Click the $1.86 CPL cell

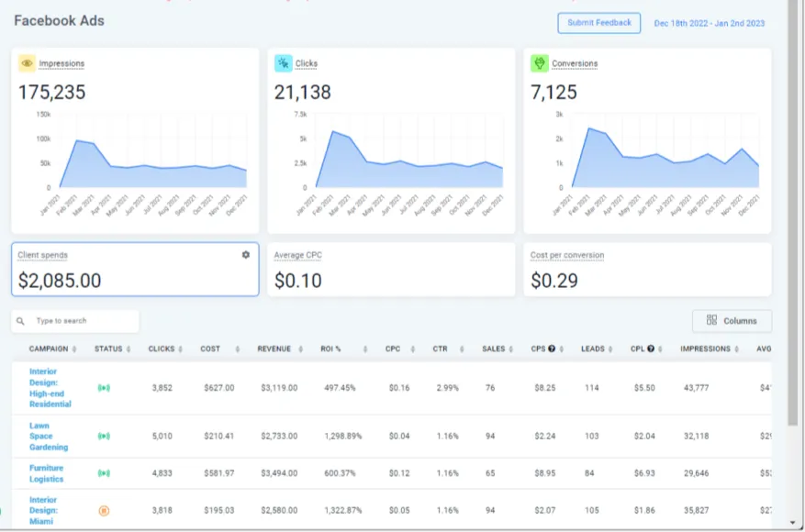coord(644,511)
